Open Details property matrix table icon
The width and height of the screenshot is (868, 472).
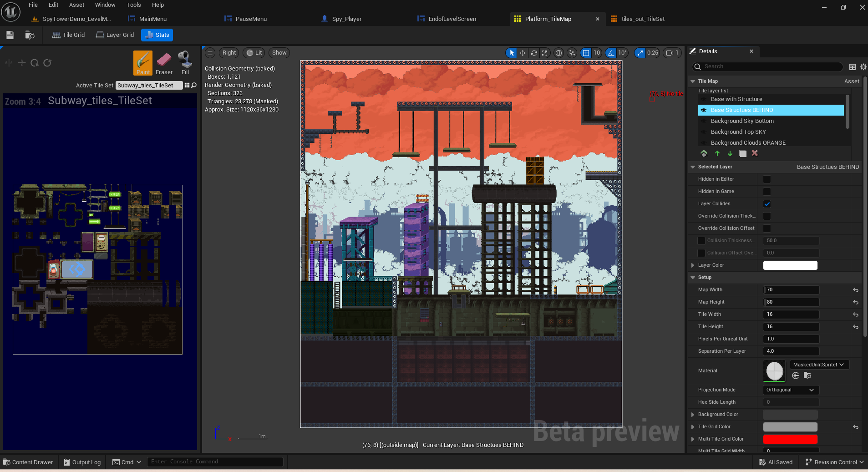point(853,67)
